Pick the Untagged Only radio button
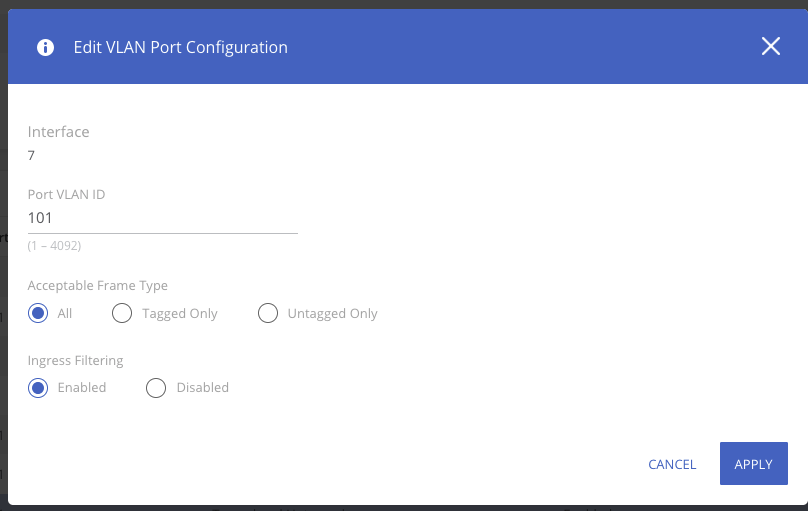The image size is (808, 511). 267,314
